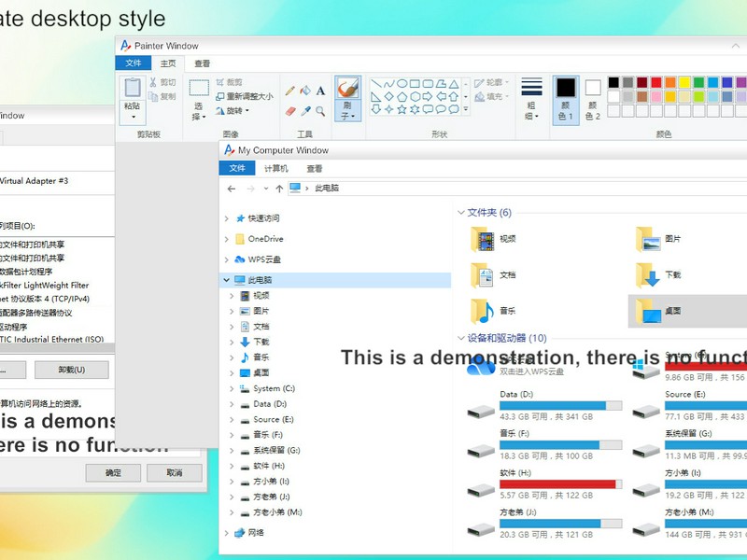Choose the line shape in shapes gallery
This screenshot has width=747, height=560.
[x=376, y=84]
